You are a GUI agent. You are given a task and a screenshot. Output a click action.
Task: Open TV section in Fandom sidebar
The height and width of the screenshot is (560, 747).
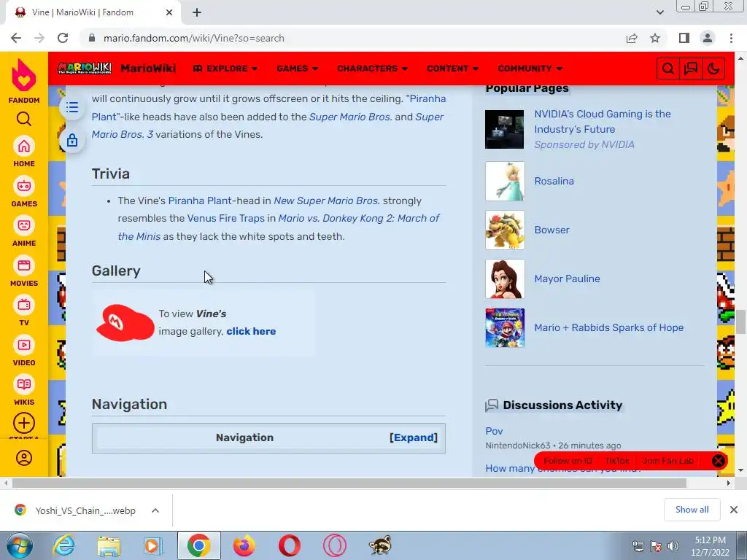click(24, 311)
